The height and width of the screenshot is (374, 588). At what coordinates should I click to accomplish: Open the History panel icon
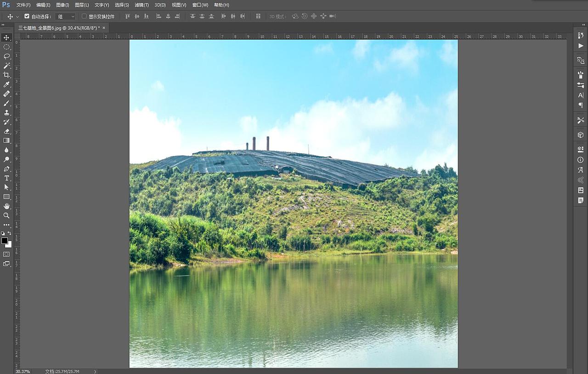581,35
